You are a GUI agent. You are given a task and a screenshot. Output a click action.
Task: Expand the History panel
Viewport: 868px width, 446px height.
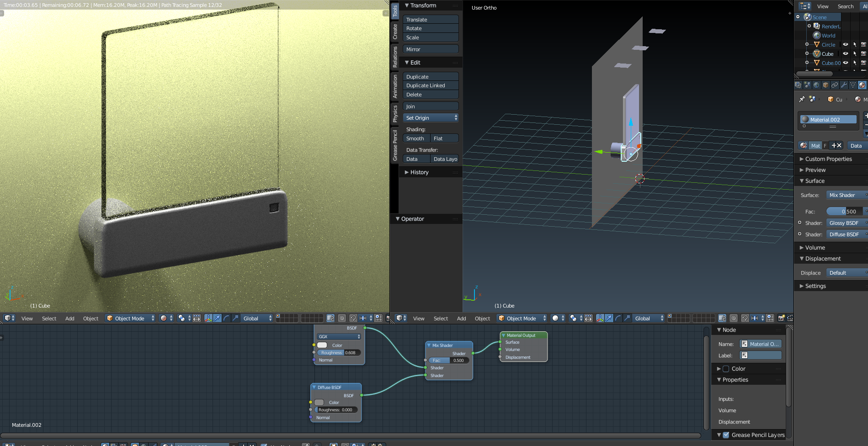(x=419, y=172)
